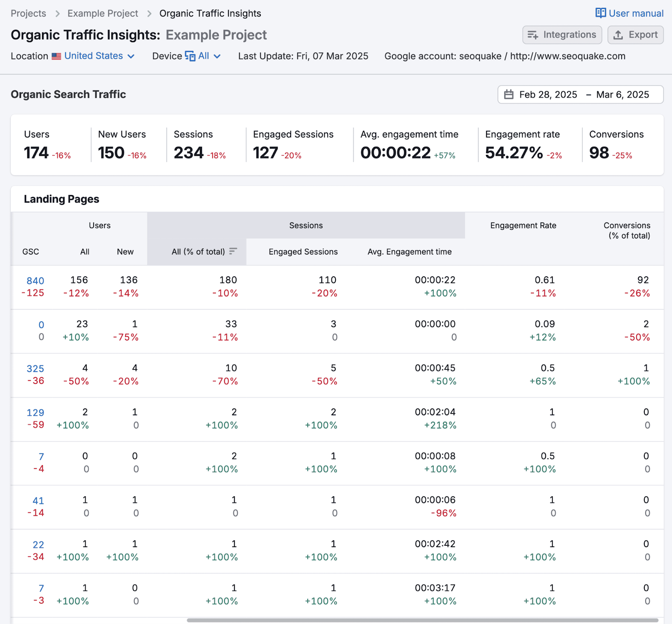Click the United States flag icon
Viewport: 672px width, 624px height.
click(56, 56)
